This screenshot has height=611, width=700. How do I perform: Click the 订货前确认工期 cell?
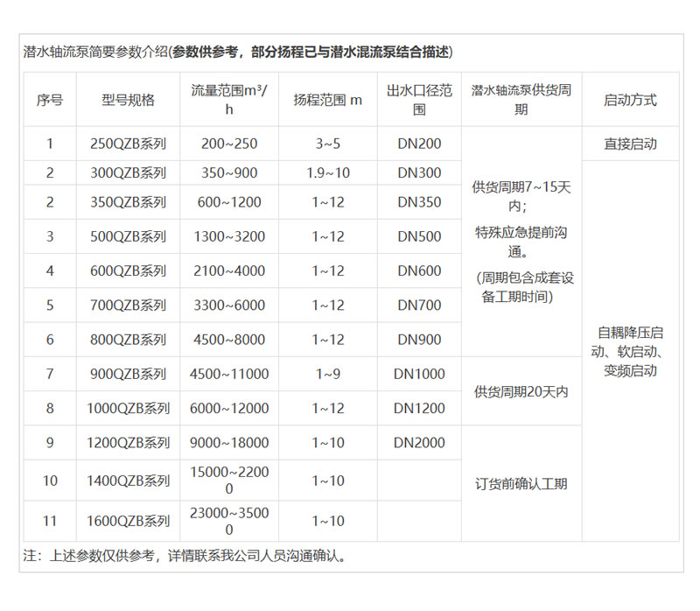coord(521,483)
